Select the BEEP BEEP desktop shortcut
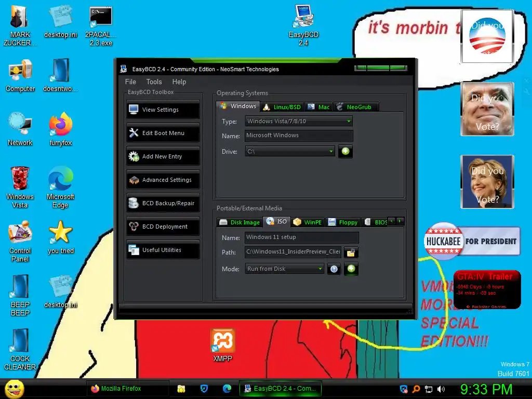 pyautogui.click(x=20, y=296)
